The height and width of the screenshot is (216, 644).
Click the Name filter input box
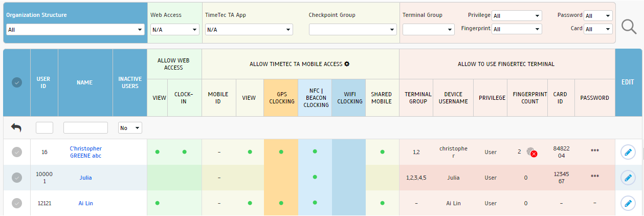tap(85, 128)
